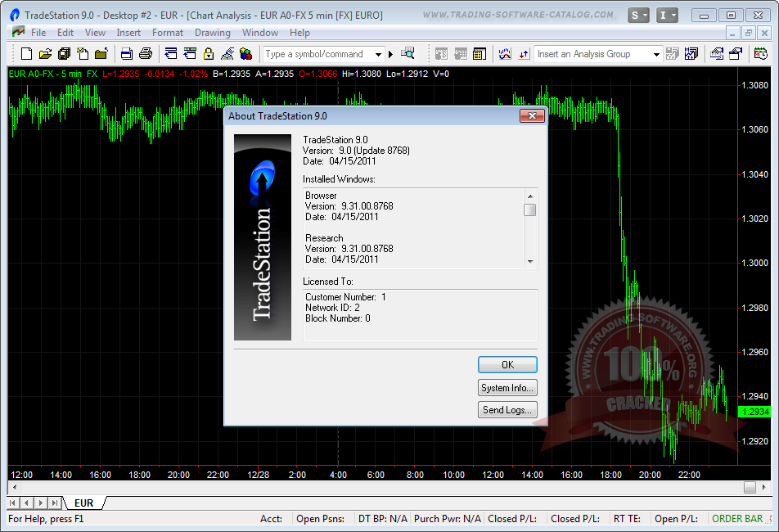779x532 pixels.
Task: Click the padlock icon in toolbar
Action: point(208,54)
